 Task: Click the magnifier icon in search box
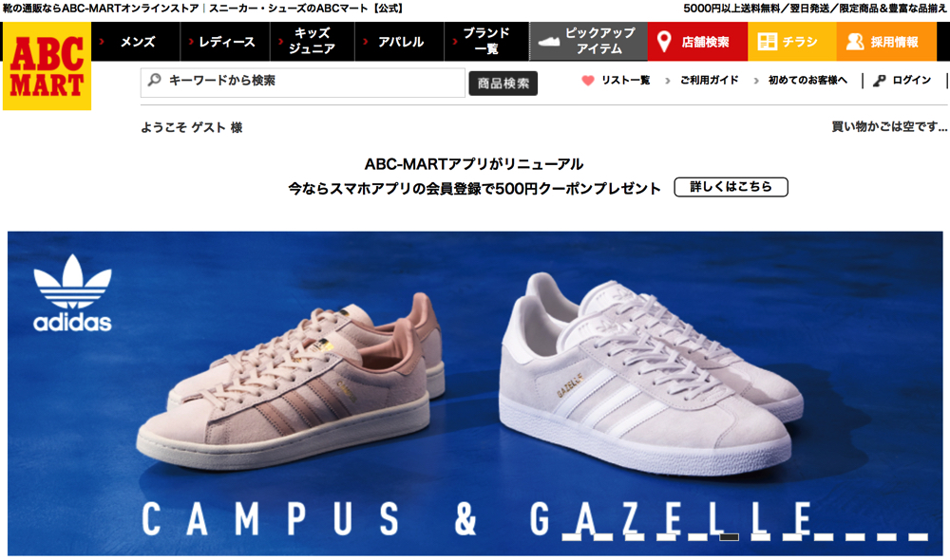pos(155,80)
